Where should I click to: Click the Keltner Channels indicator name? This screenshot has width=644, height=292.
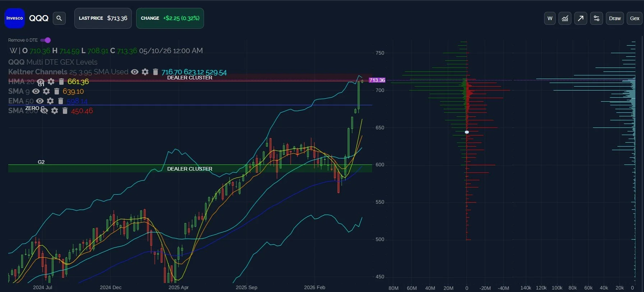[38, 72]
